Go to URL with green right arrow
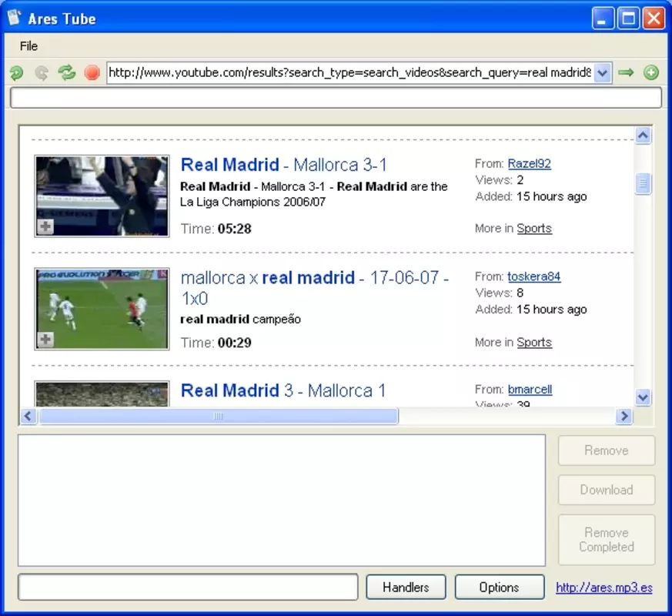The image size is (672, 616). tap(626, 72)
